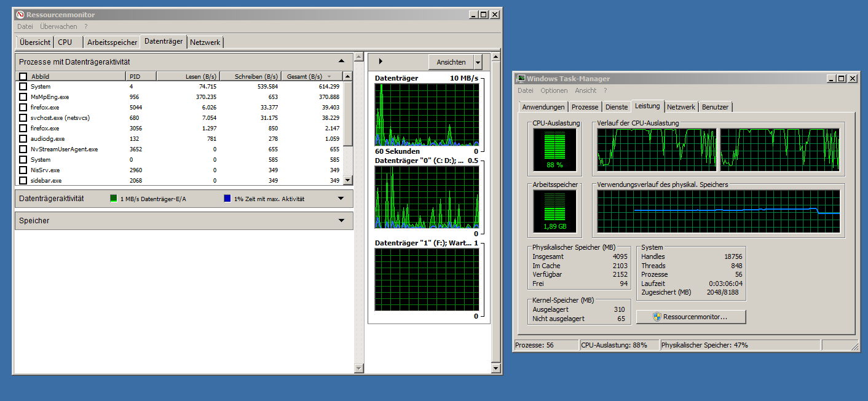Tick the checkbox for firefox.exe PID 3056
Image resolution: width=868 pixels, height=401 pixels.
pos(23,129)
